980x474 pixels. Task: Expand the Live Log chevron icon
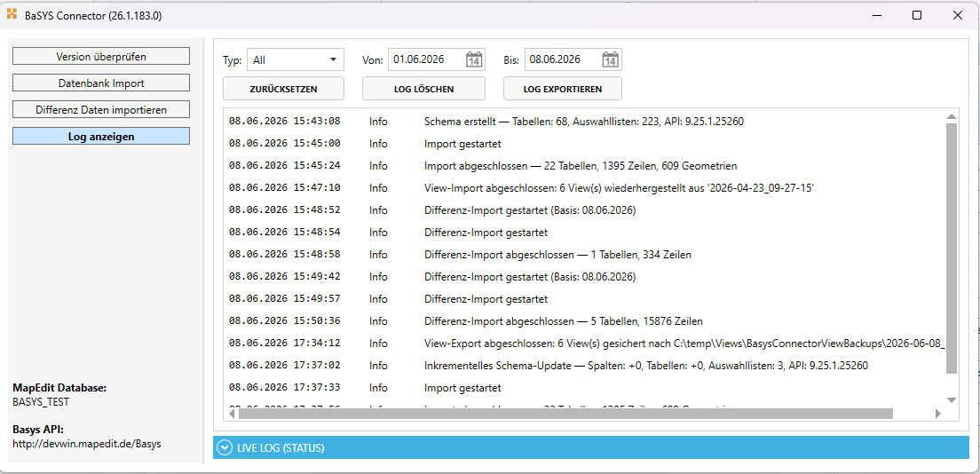point(225,447)
